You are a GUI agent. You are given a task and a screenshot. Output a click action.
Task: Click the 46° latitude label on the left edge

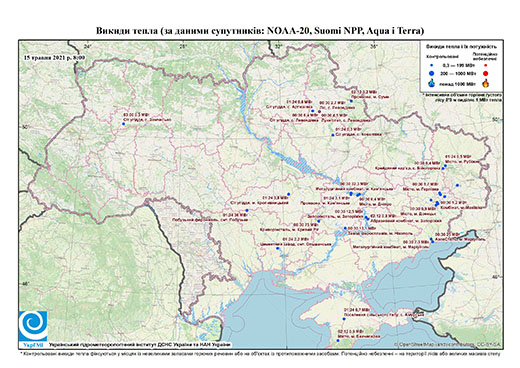(26, 284)
